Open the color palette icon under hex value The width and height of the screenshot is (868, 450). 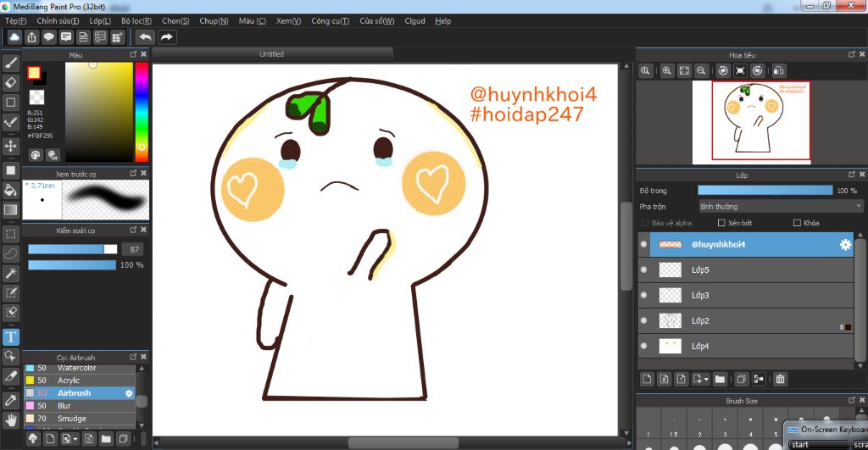click(x=36, y=155)
